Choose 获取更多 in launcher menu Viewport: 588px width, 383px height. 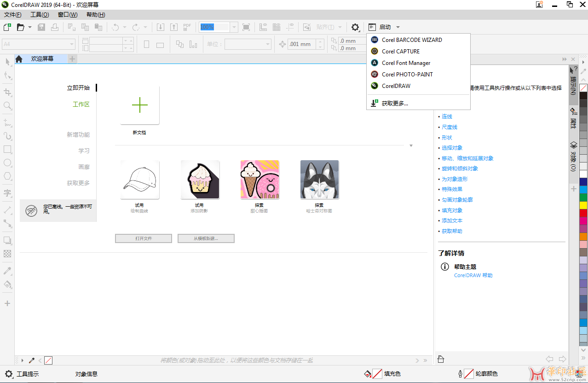(418, 103)
